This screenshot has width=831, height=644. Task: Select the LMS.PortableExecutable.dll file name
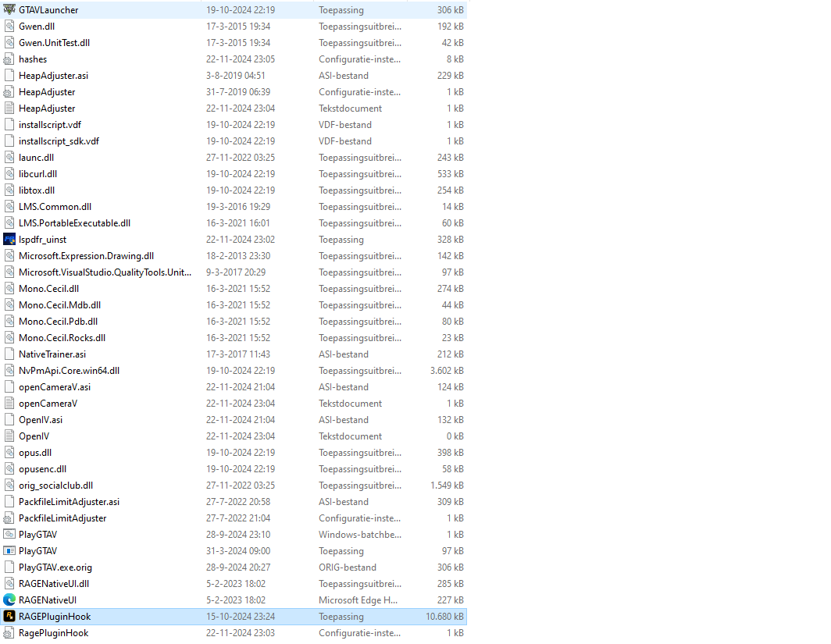pos(74,223)
